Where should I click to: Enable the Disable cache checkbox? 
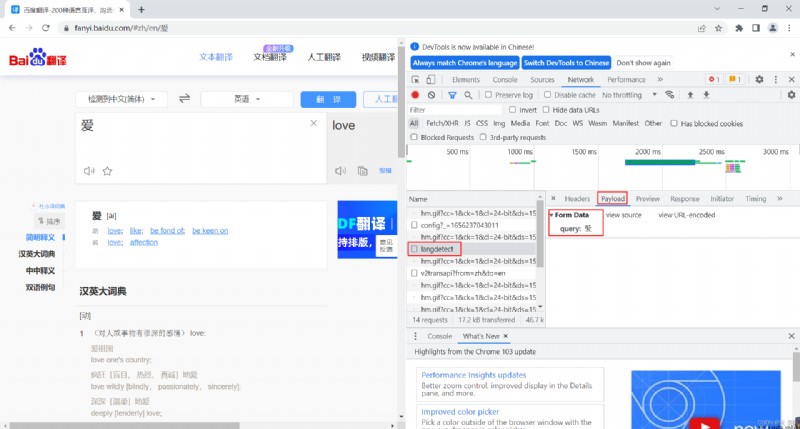pyautogui.click(x=547, y=95)
